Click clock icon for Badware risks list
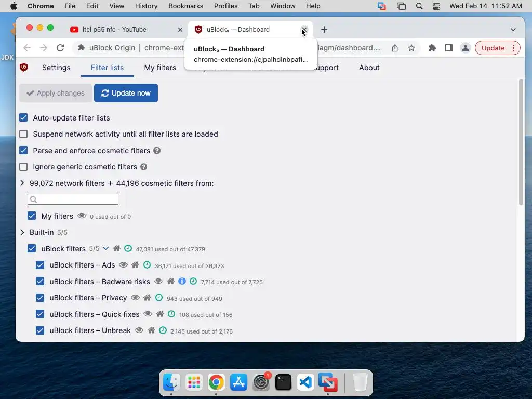 tap(193, 281)
